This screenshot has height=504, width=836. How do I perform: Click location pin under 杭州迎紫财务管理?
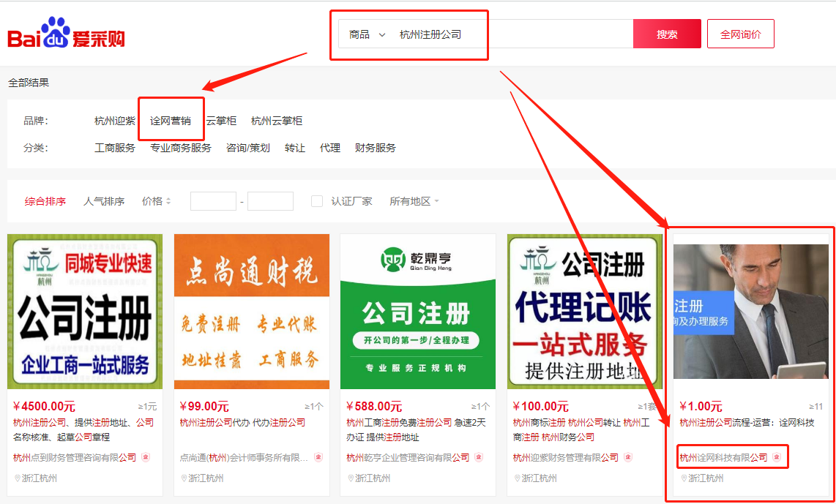pos(517,478)
